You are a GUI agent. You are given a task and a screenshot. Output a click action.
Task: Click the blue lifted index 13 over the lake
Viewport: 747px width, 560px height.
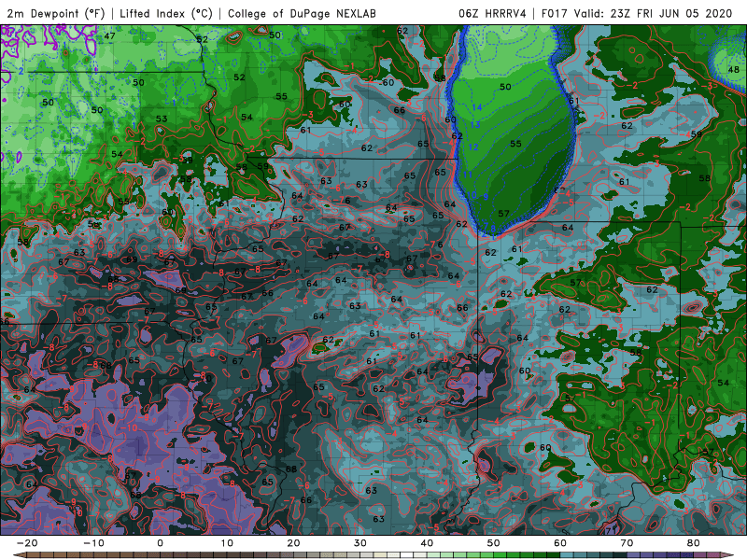[x=475, y=125]
